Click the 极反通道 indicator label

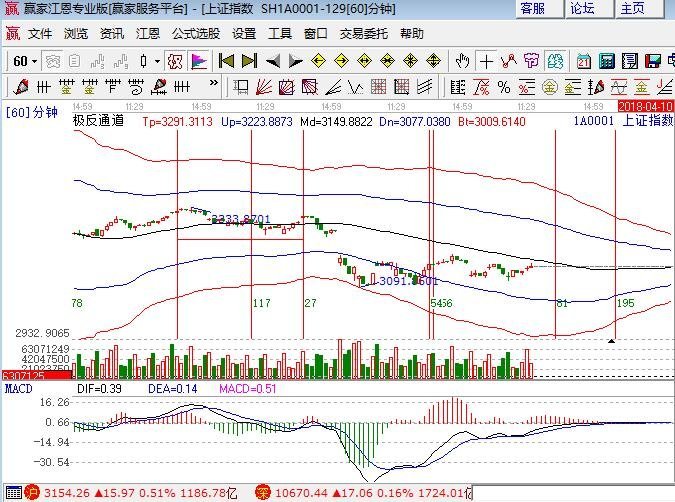pyautogui.click(x=98, y=120)
